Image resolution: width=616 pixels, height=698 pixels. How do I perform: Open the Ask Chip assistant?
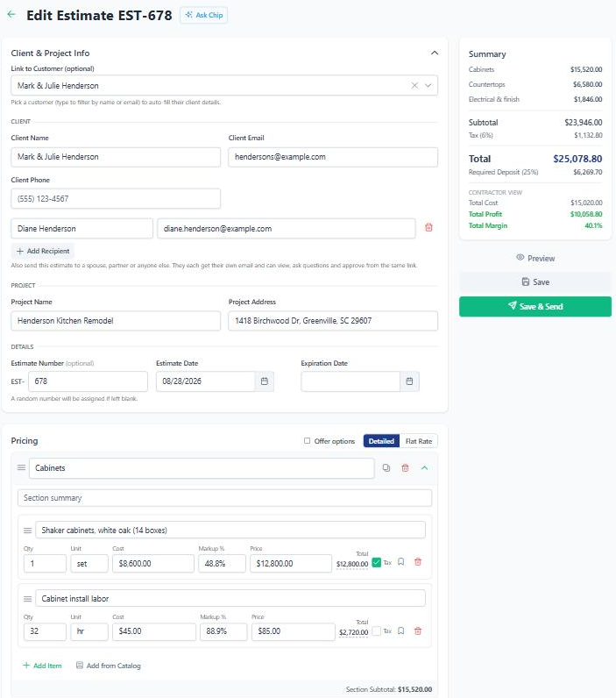click(x=203, y=15)
